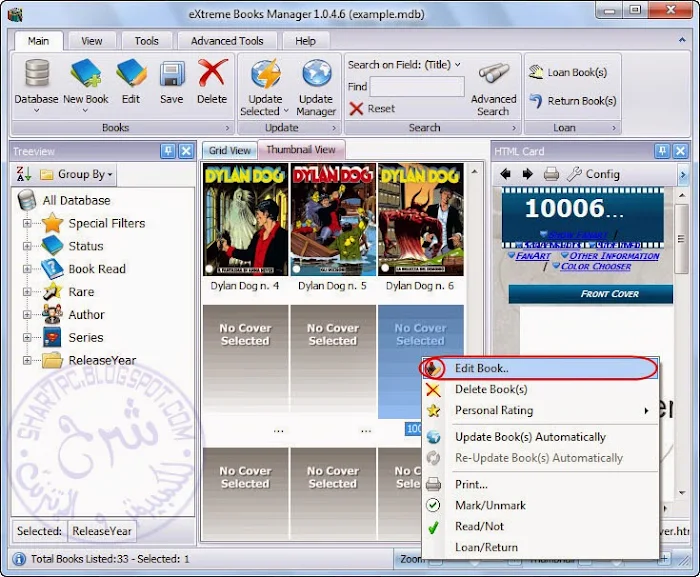This screenshot has width=700, height=577.
Task: Toggle the mark circle on Dylan Dog n. 4
Action: [209, 268]
